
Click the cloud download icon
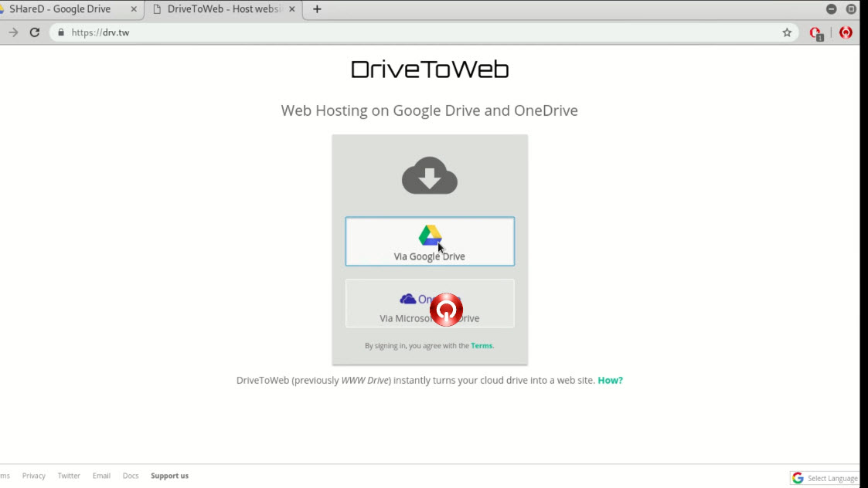tap(430, 175)
